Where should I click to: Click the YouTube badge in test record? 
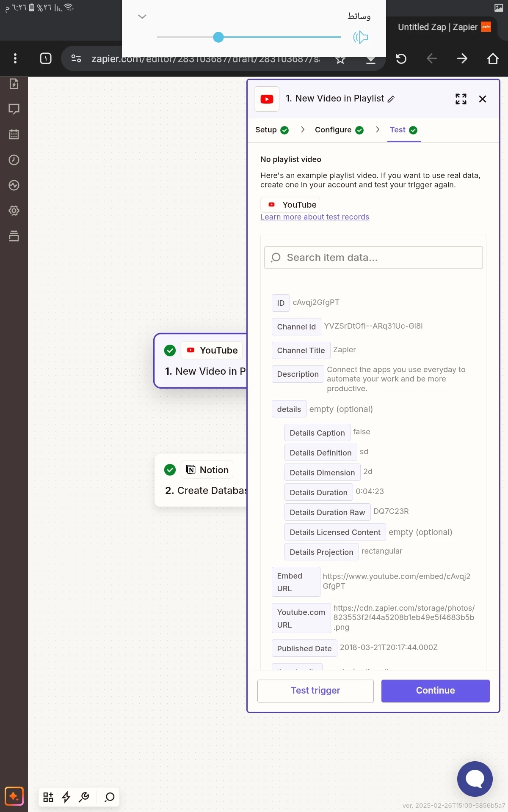(x=290, y=205)
